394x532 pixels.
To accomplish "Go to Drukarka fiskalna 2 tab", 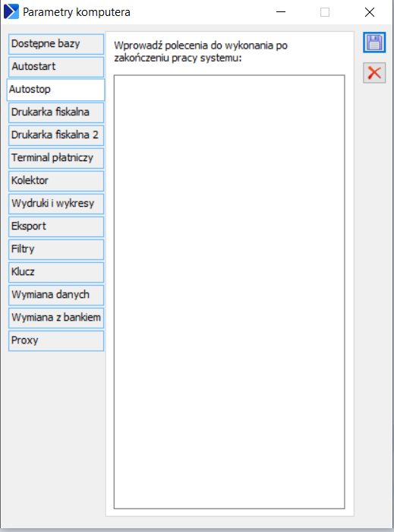I will pyautogui.click(x=56, y=135).
